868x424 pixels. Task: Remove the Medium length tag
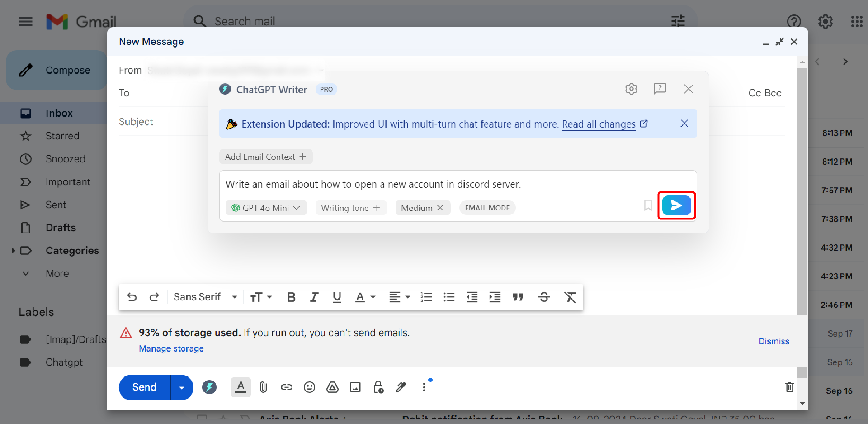tap(440, 208)
